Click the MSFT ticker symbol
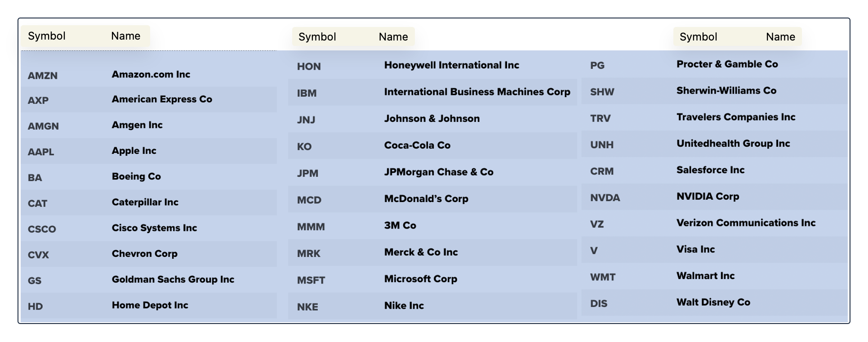868x342 pixels. point(311,280)
